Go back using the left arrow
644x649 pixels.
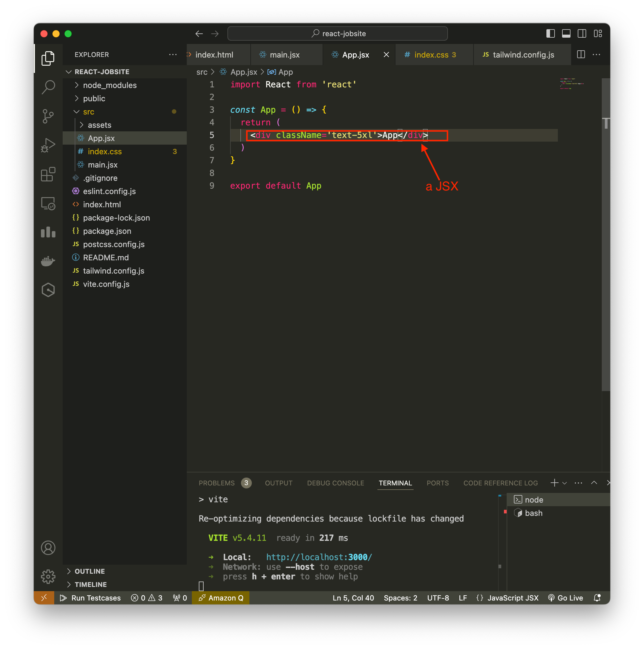point(199,33)
